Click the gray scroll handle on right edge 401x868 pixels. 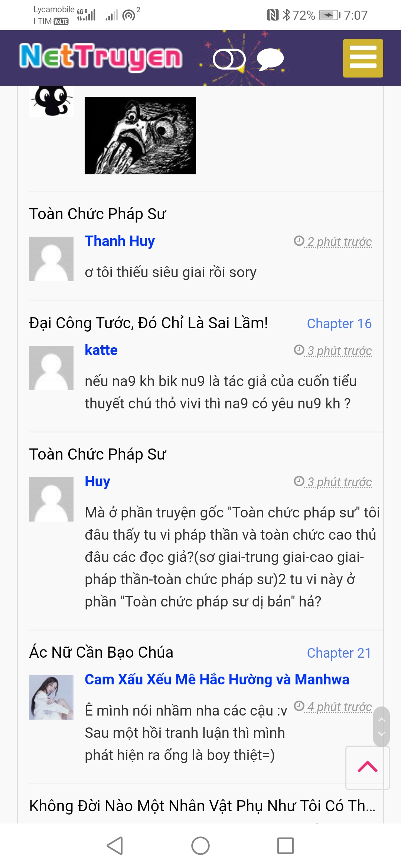[x=381, y=726]
